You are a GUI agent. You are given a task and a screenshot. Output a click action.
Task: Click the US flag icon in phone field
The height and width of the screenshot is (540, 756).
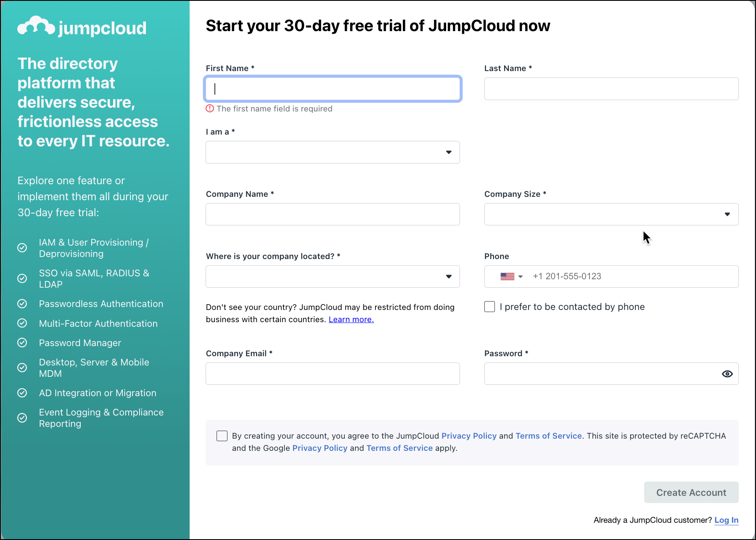pyautogui.click(x=508, y=276)
